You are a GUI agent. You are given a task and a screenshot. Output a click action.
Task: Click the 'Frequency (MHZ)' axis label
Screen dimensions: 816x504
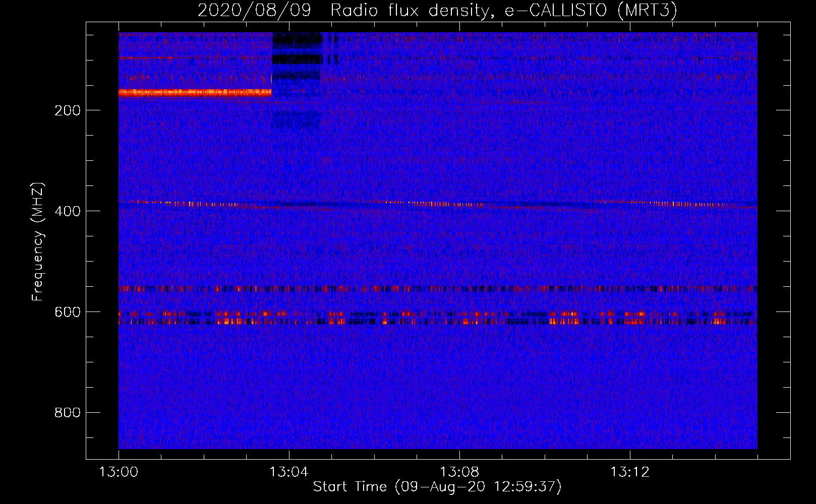coord(38,241)
